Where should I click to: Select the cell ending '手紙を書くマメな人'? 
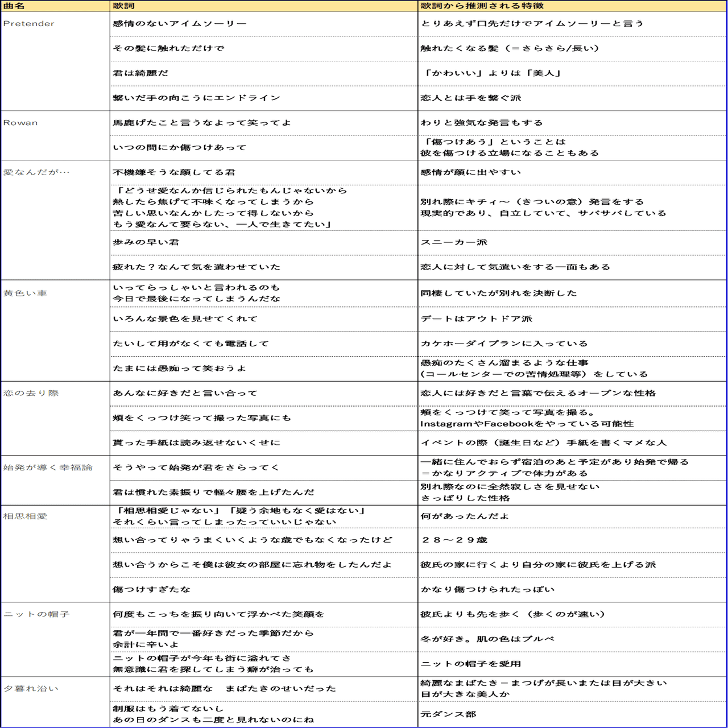(x=572, y=443)
